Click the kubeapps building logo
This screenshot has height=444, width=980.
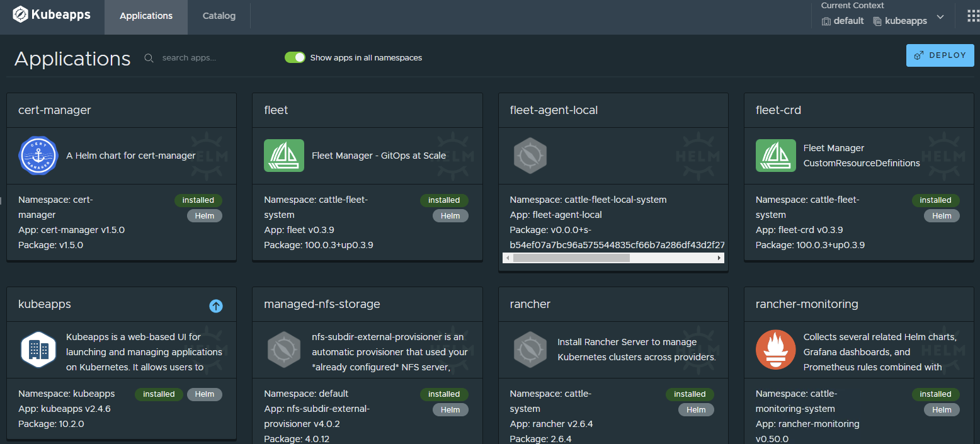click(38, 350)
